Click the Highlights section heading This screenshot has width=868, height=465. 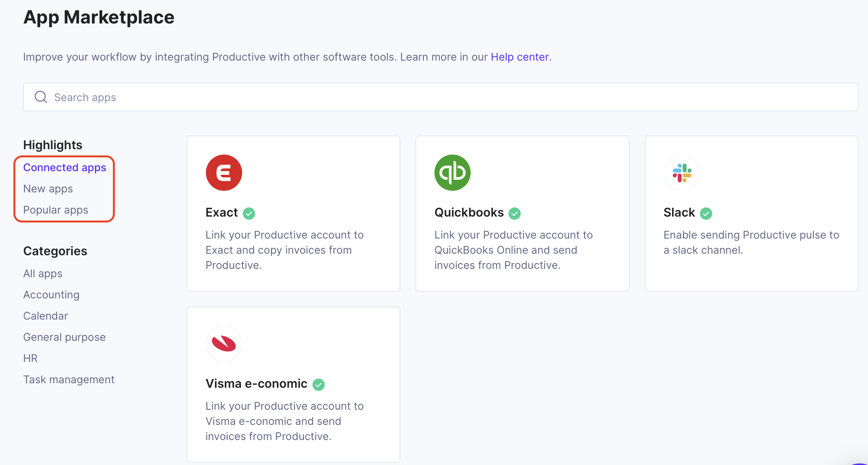tap(53, 145)
